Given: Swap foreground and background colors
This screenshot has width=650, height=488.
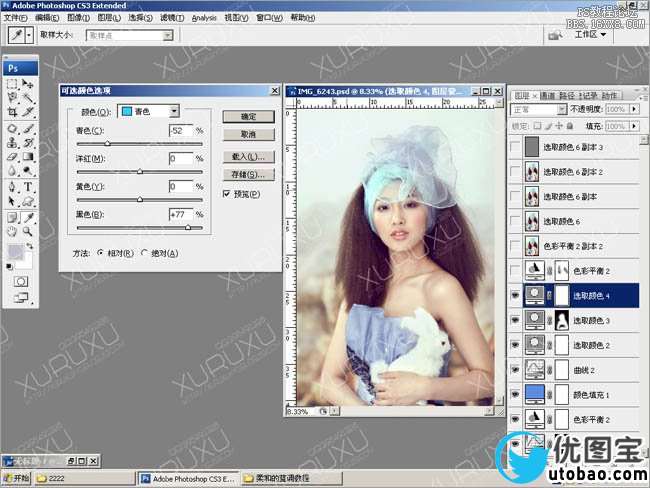Looking at the screenshot, I should 30,246.
